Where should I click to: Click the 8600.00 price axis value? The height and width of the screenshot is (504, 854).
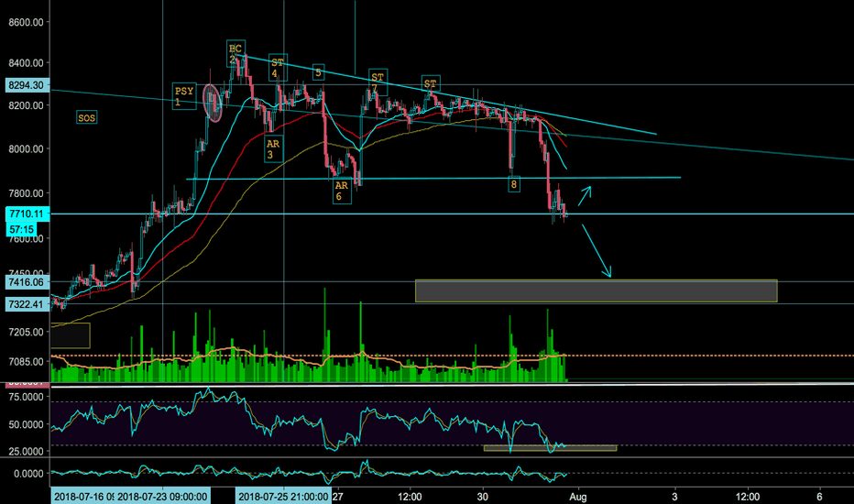(27, 22)
